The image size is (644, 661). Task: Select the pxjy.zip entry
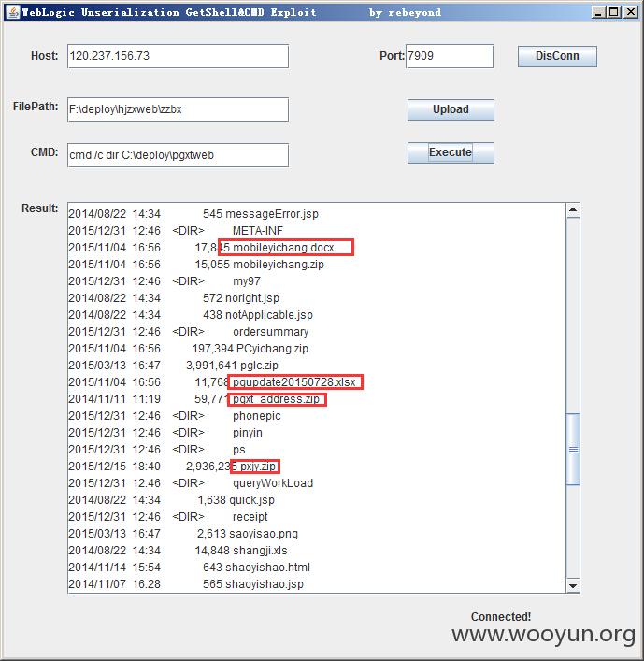click(172, 467)
